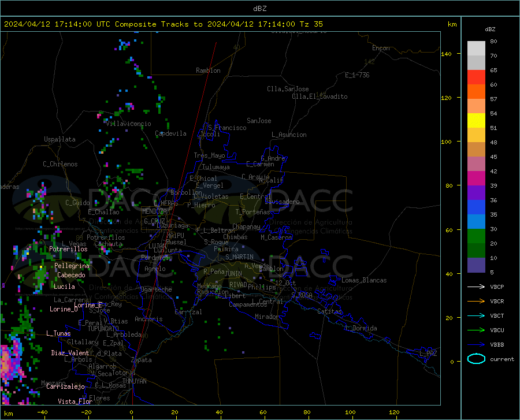The height and width of the screenshot is (420, 520).
Task: Click the L_Dormida label
Action: 361,328
